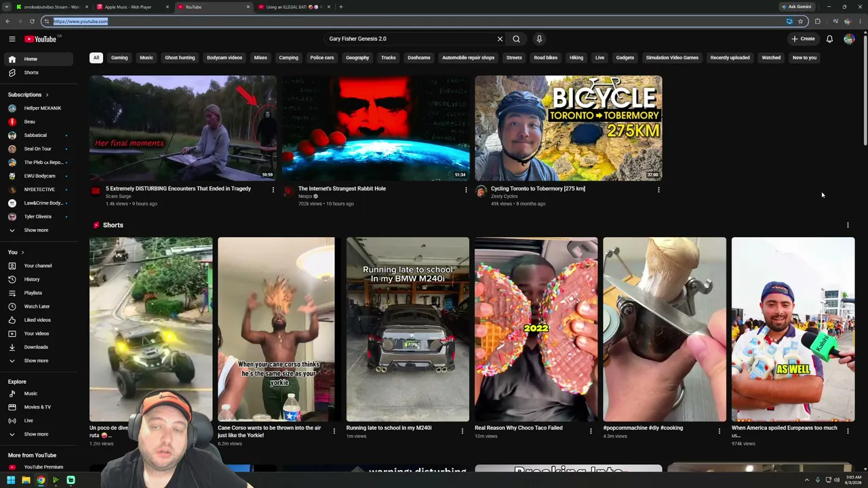Select the Gaming filter chip
The image size is (868, 488).
[119, 58]
